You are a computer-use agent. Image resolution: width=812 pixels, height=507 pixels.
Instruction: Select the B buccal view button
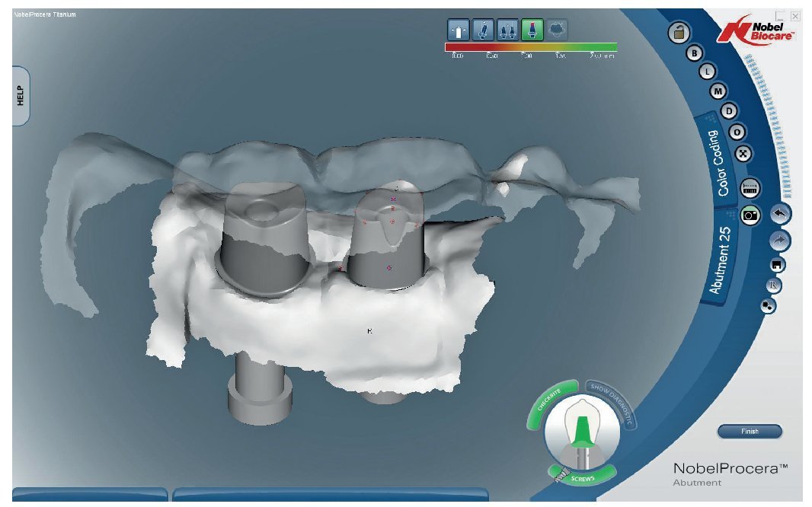click(x=694, y=53)
